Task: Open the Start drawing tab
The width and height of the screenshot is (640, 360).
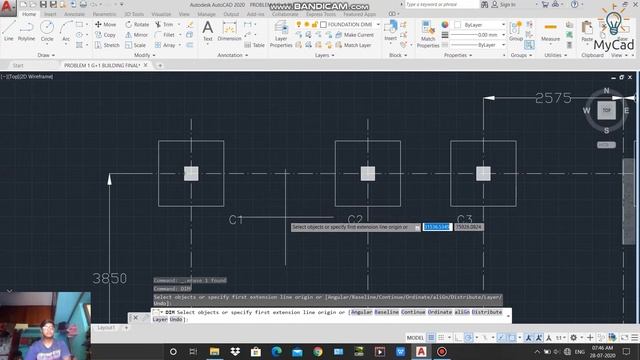Action: [x=18, y=65]
